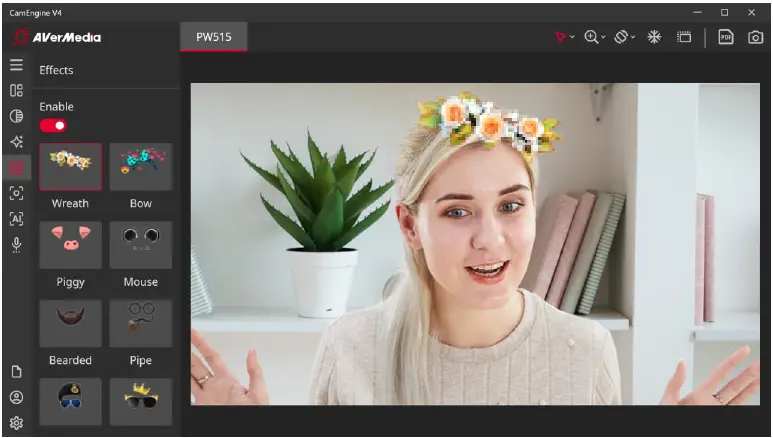
Task: Minimize the CamEngine window
Action: (698, 12)
